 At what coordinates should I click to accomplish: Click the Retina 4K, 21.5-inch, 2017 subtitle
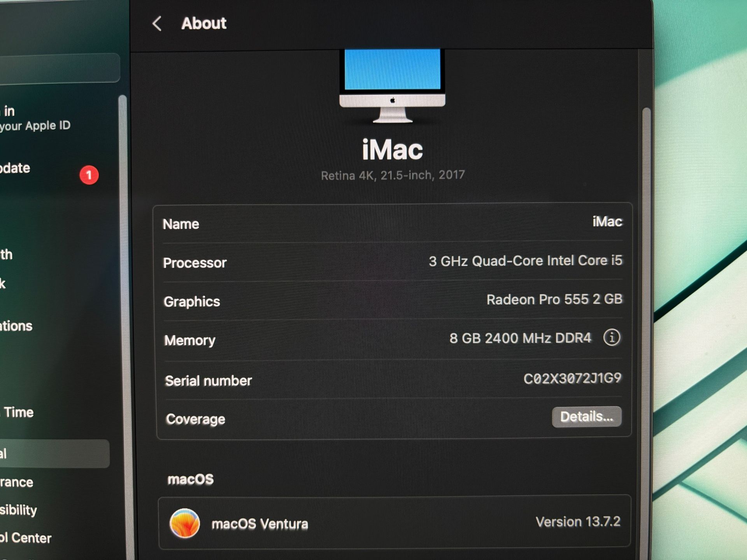coord(393,175)
